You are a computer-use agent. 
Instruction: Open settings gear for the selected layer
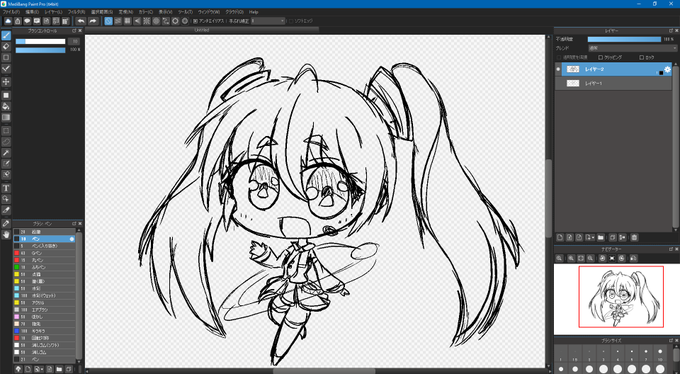(667, 69)
